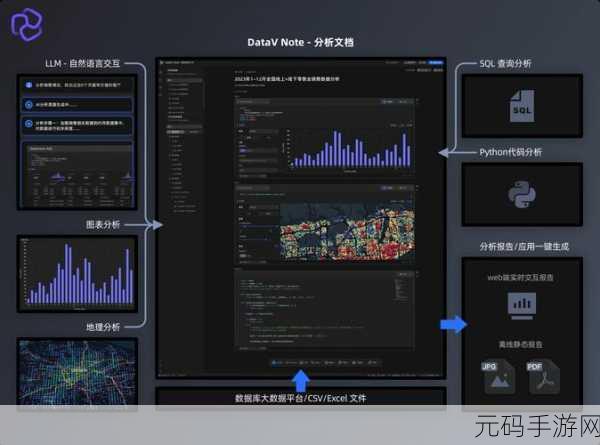
Task: Click the circle icon of third LLM chat row
Action: [x=29, y=124]
